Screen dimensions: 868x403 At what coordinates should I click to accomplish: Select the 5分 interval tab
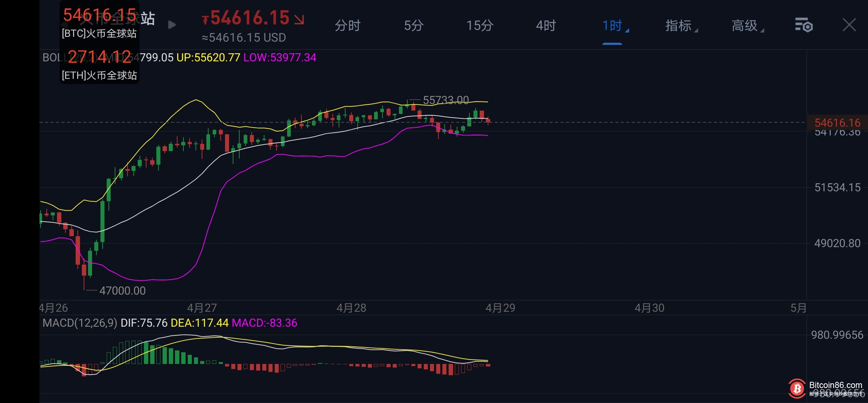point(414,26)
